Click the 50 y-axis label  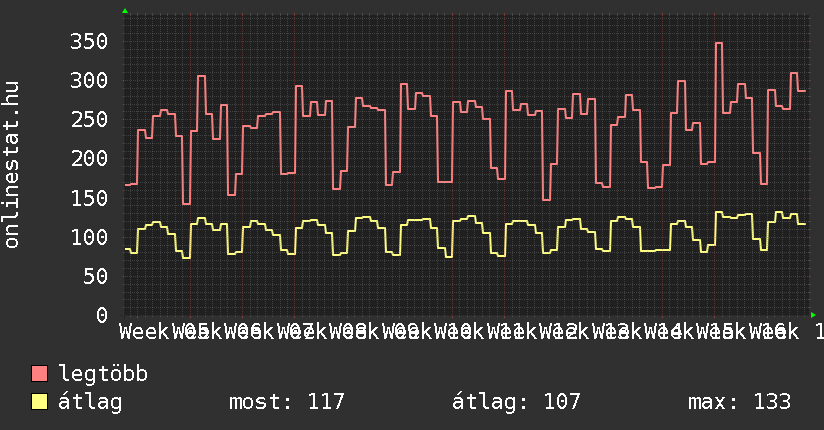point(94,276)
